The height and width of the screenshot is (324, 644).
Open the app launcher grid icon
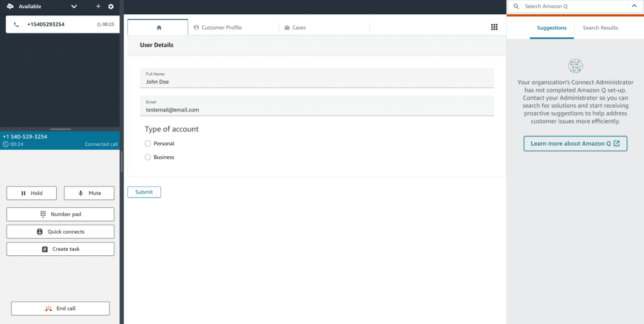[x=494, y=26]
